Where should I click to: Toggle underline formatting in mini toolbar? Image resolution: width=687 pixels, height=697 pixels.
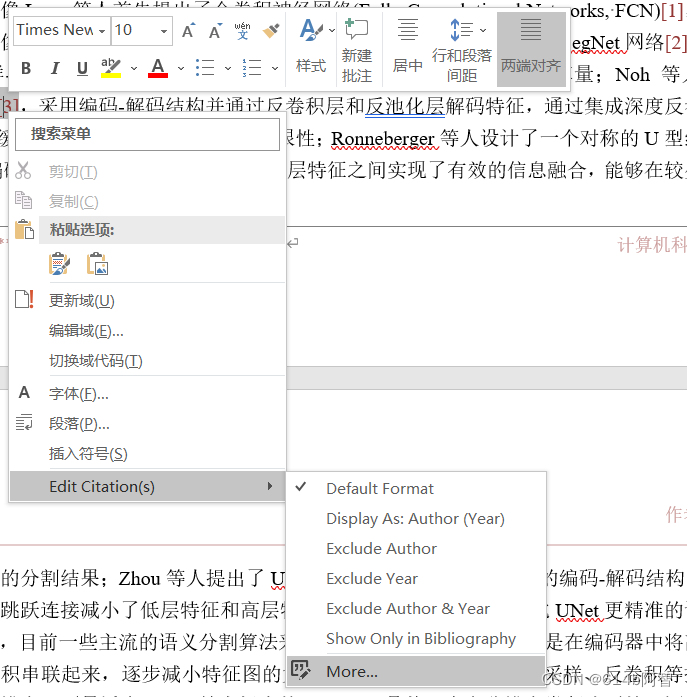tap(82, 68)
